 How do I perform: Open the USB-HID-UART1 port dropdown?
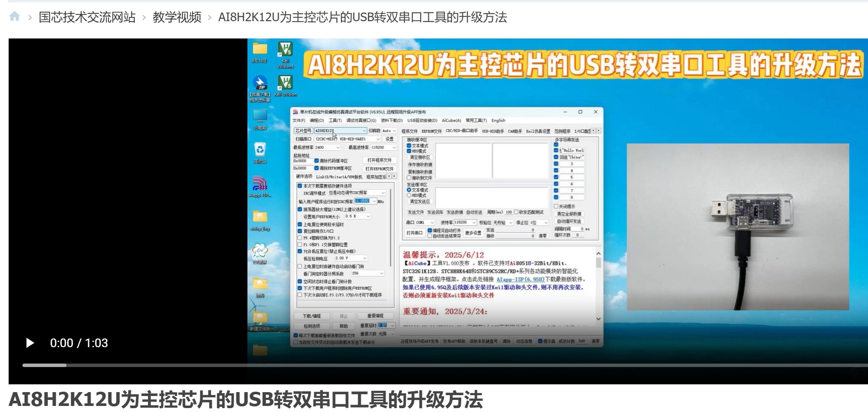[348, 139]
